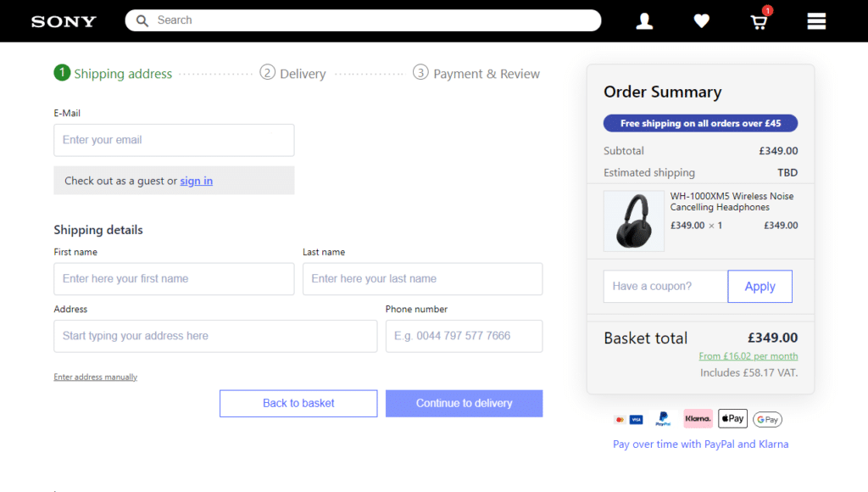The image size is (868, 492).
Task: Click the Apple Pay icon
Action: pos(732,418)
